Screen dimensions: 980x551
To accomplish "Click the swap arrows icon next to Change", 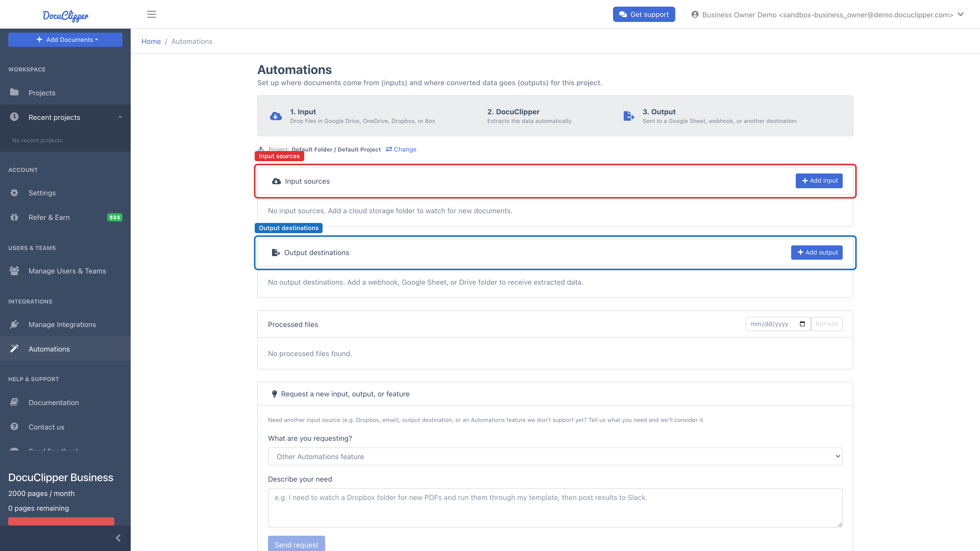I will tap(389, 149).
